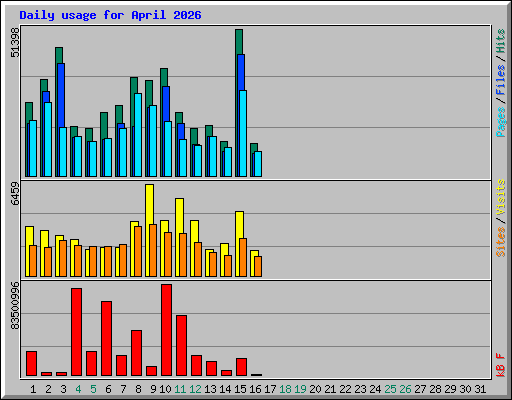
Task: Select day 29 on the x-axis
Action: pyautogui.click(x=450, y=389)
